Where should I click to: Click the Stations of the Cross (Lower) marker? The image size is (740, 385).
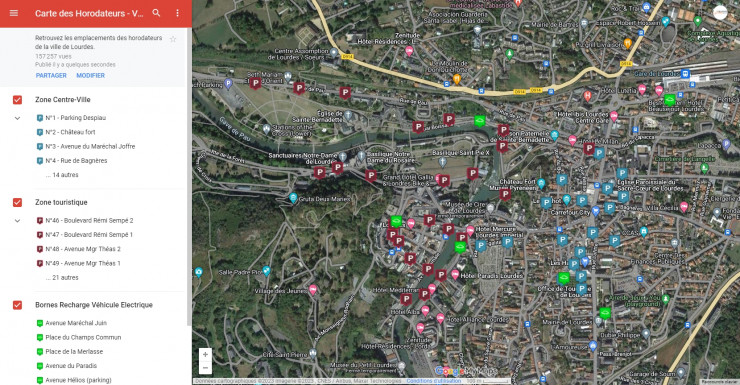(267, 129)
